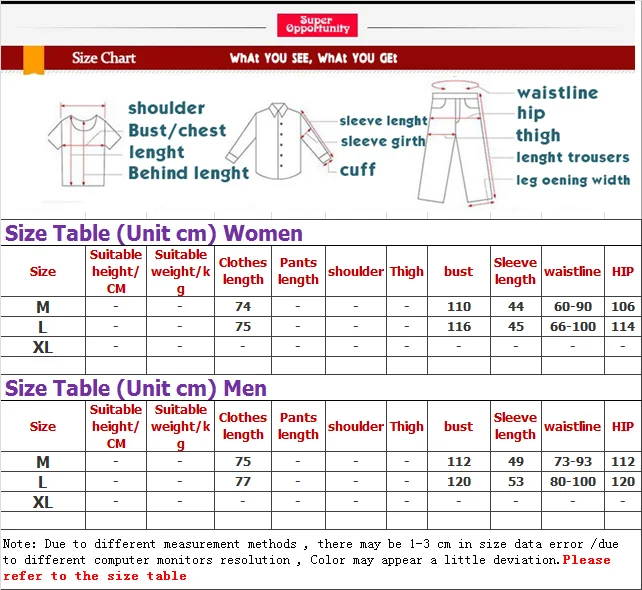The height and width of the screenshot is (590, 642).
Task: Click 'Suitable weight/kg' header in Women table
Action: click(x=181, y=271)
